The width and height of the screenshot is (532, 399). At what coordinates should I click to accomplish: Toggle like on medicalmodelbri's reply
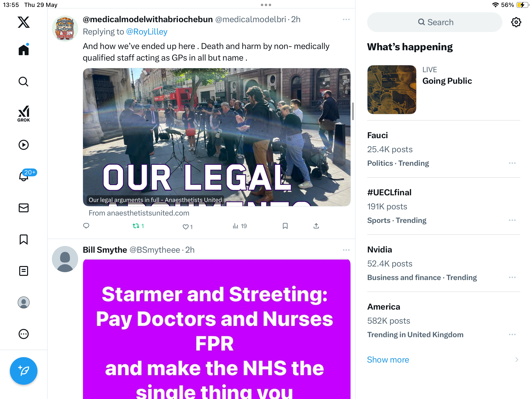pos(187,226)
